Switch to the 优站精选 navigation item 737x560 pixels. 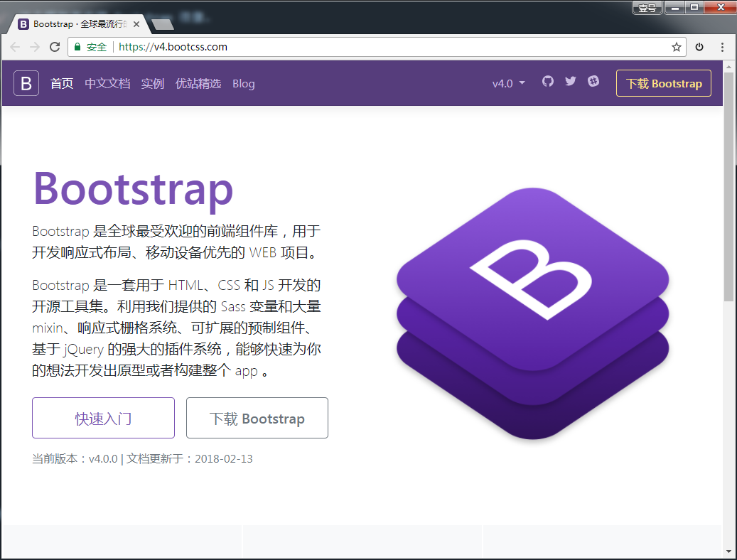click(198, 83)
